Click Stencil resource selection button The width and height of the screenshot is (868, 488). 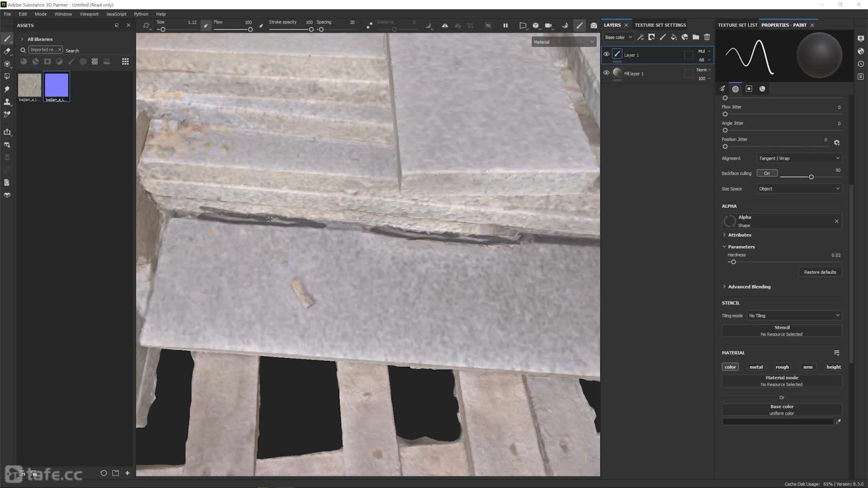782,331
